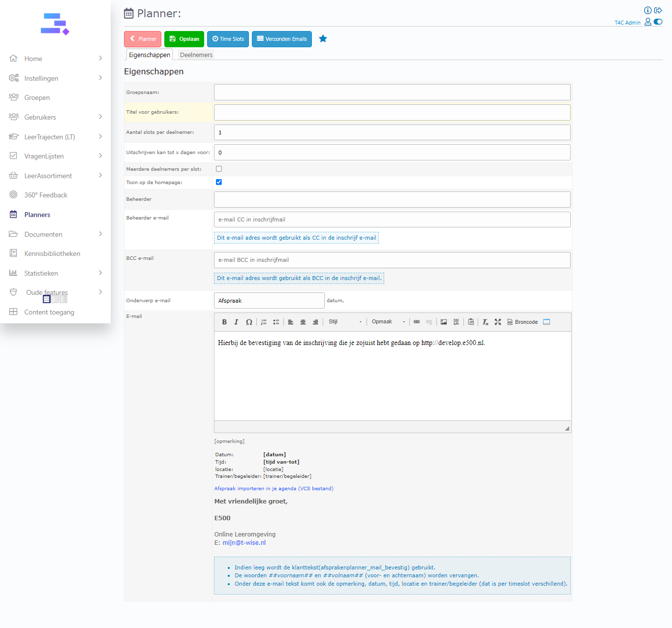Switch to the Deelnemers tab
The width and height of the screenshot is (672, 628).
click(x=196, y=55)
